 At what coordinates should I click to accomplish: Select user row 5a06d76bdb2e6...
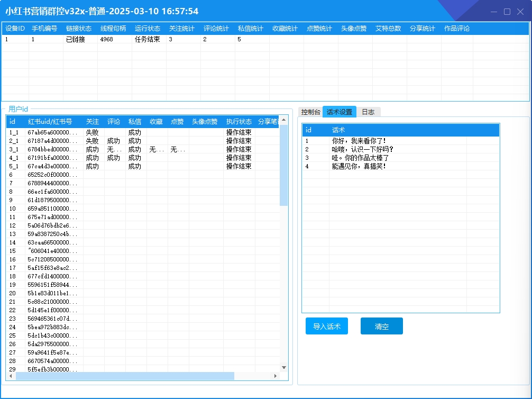tap(142, 225)
